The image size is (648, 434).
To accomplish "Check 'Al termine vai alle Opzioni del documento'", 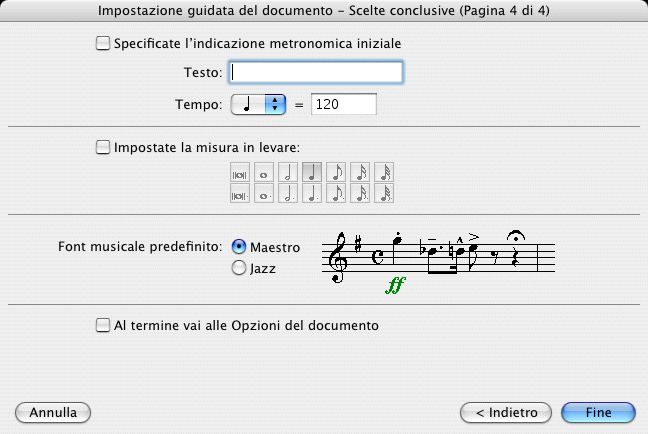I will [102, 325].
